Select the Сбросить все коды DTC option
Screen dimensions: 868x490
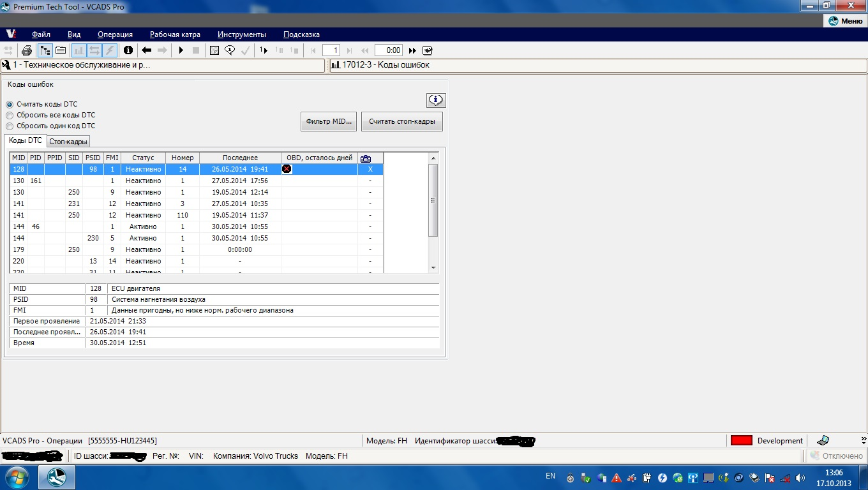point(10,115)
